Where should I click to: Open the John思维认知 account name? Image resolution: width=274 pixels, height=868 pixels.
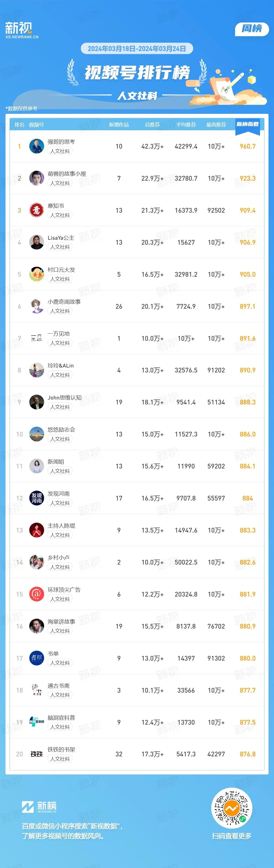(x=64, y=398)
